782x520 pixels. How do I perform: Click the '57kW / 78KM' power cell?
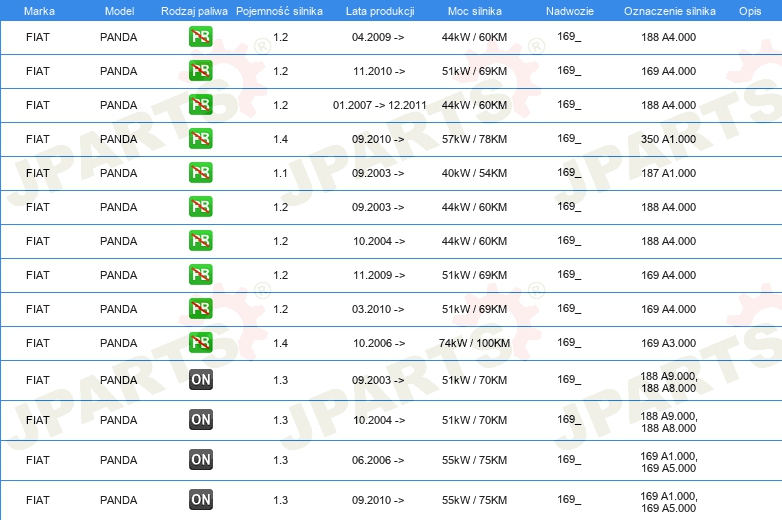coord(474,139)
